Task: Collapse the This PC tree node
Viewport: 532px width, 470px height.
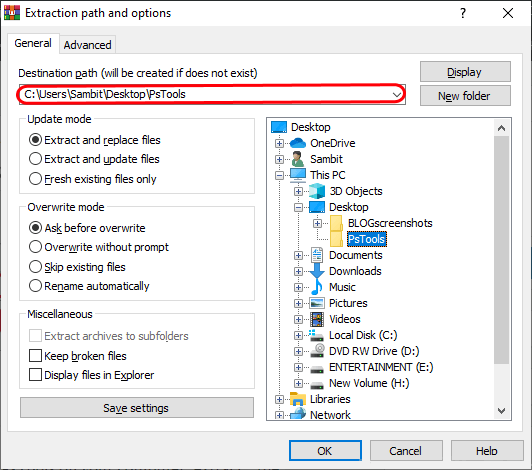Action: [x=279, y=175]
